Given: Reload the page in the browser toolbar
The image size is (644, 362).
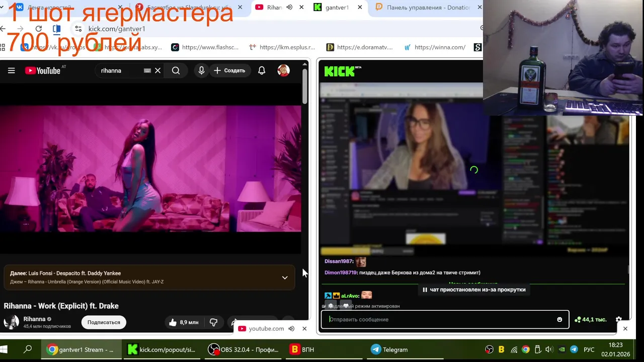Looking at the screenshot, I should pyautogui.click(x=39, y=29).
